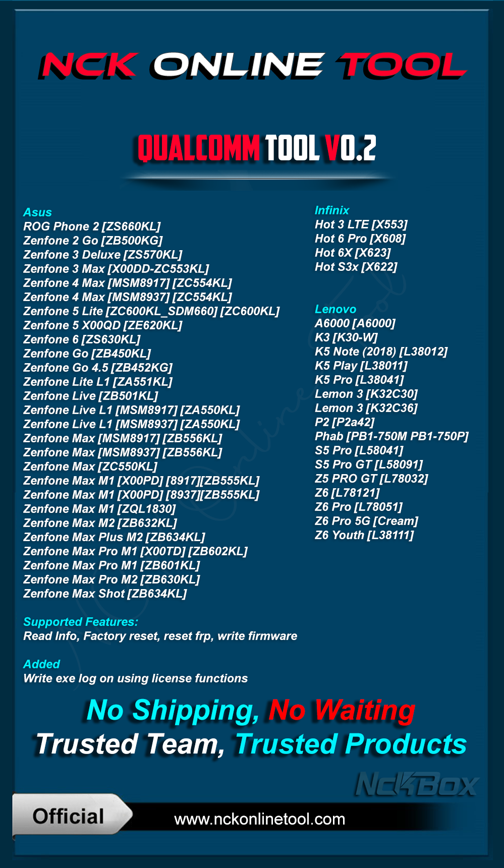Image resolution: width=504 pixels, height=868 pixels.
Task: Click Zenfone Max Plus M2 [ZB634KL] entry
Action: point(114,537)
